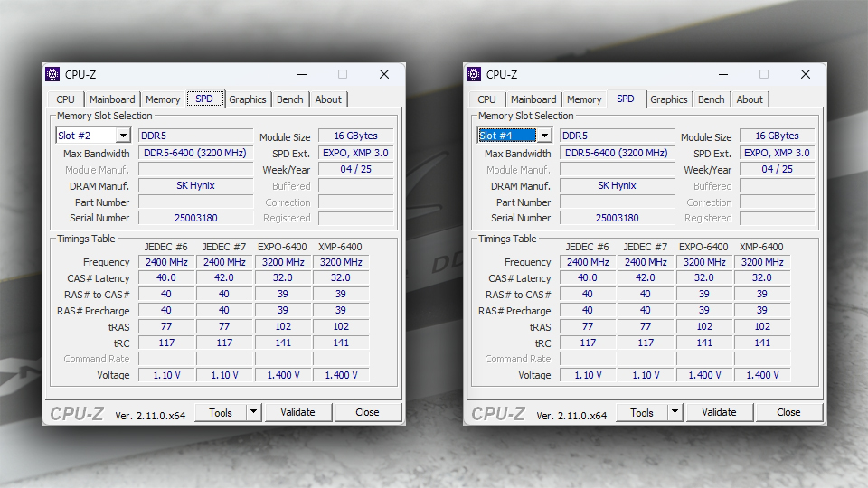Close the left CPU-Z window via X
The image size is (868, 488).
coord(384,74)
